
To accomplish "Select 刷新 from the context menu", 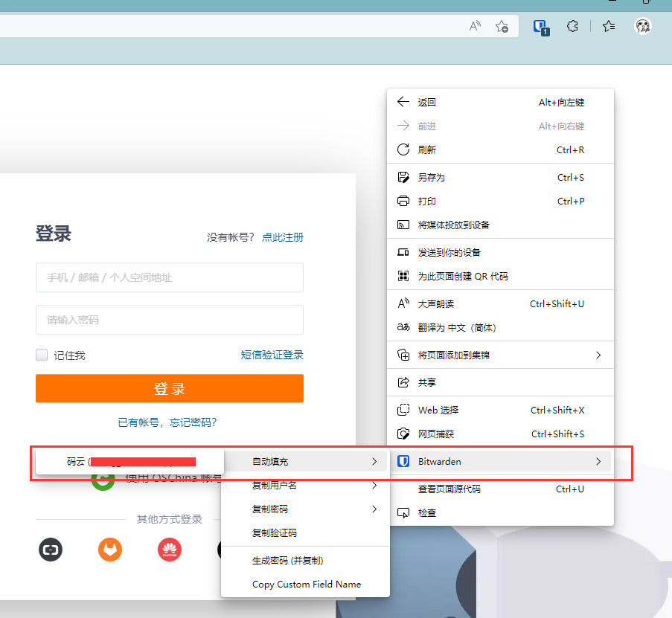I will pos(427,149).
